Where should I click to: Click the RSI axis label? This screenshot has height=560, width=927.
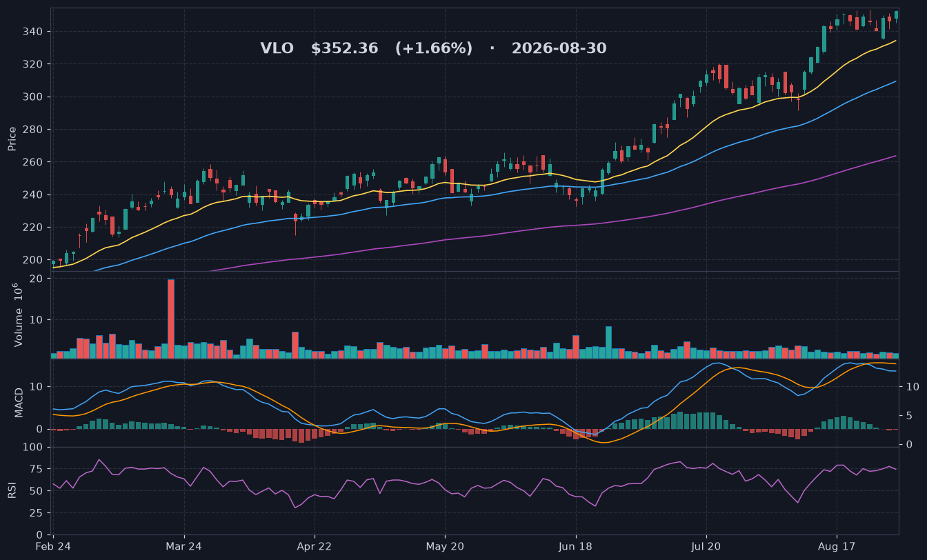point(12,490)
